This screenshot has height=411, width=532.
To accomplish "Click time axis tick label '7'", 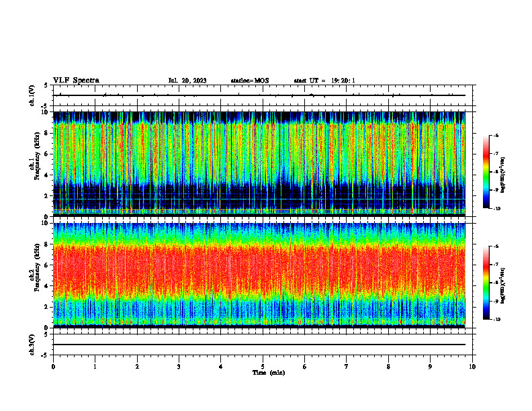I will tap(347, 367).
